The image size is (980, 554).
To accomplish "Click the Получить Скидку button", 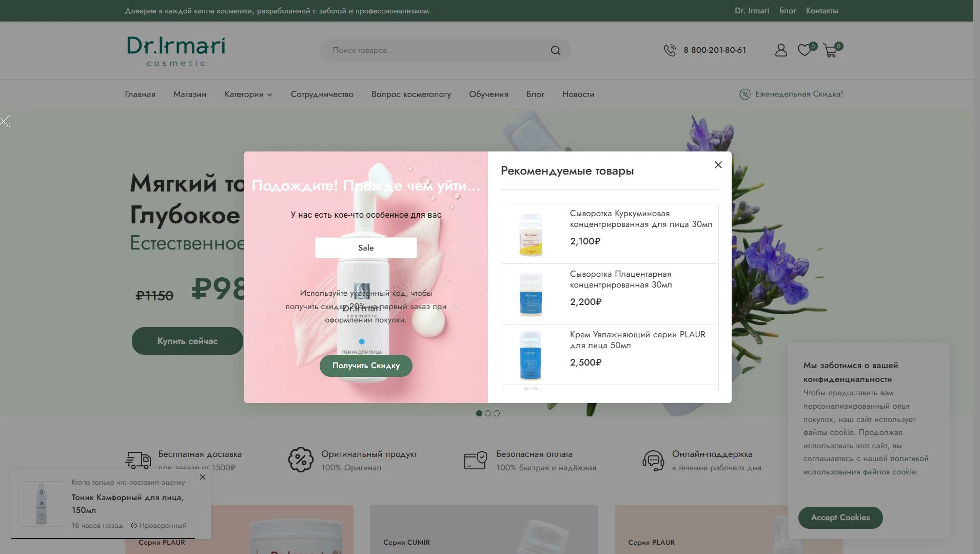I will [x=366, y=366].
